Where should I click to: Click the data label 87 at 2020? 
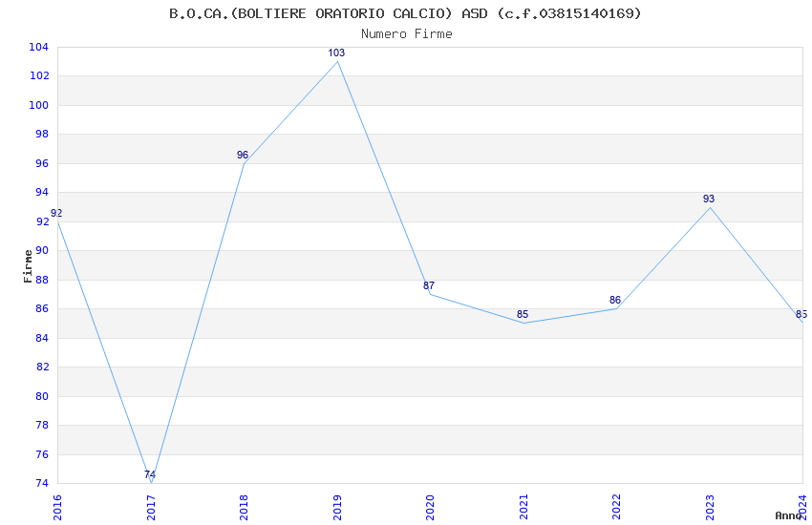coord(429,285)
